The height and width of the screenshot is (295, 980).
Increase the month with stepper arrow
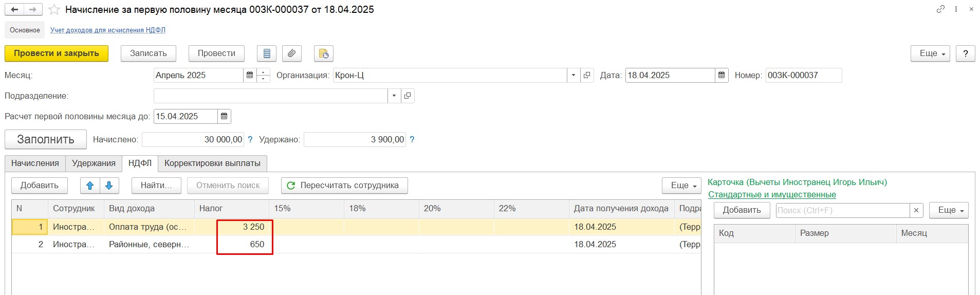point(263,72)
